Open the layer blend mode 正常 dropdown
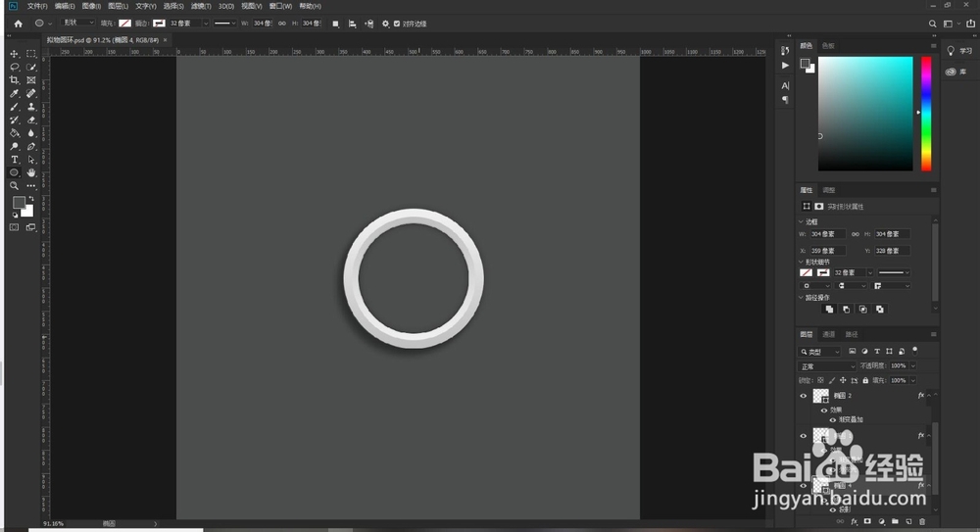 coord(827,366)
